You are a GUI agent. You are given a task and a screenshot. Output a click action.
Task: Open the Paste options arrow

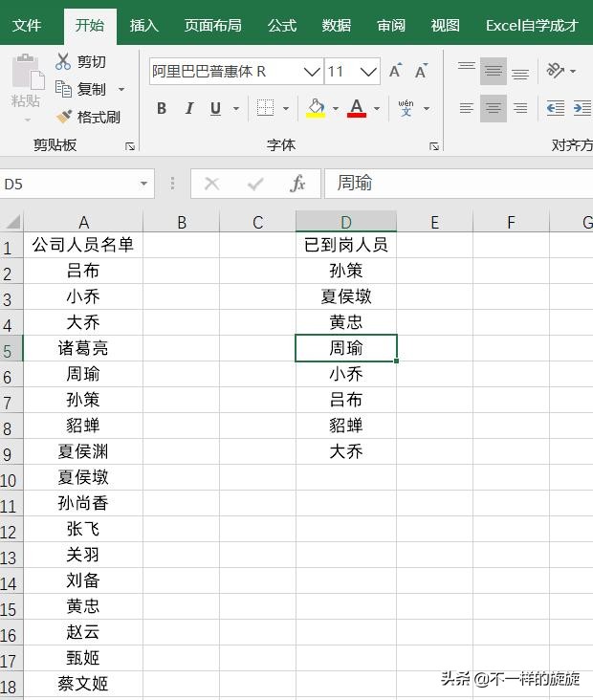(28, 120)
